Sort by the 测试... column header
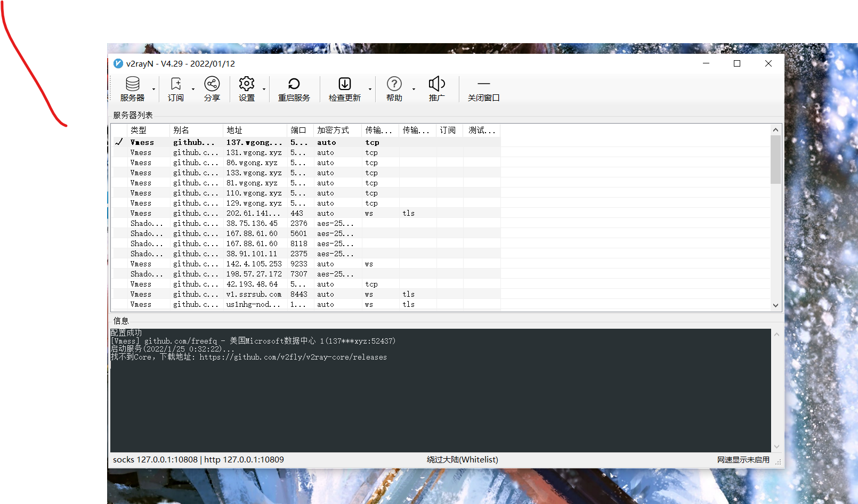The height and width of the screenshot is (504, 858). 481,130
